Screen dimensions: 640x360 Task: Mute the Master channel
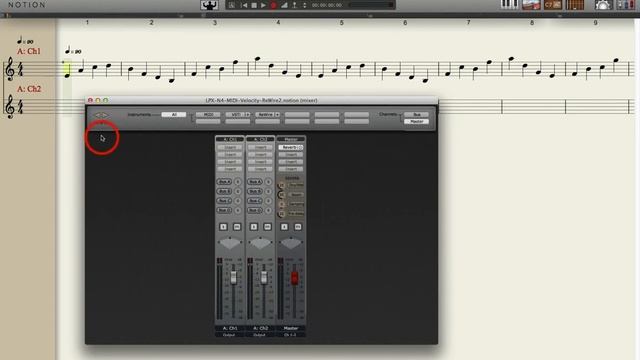pyautogui.click(x=298, y=227)
